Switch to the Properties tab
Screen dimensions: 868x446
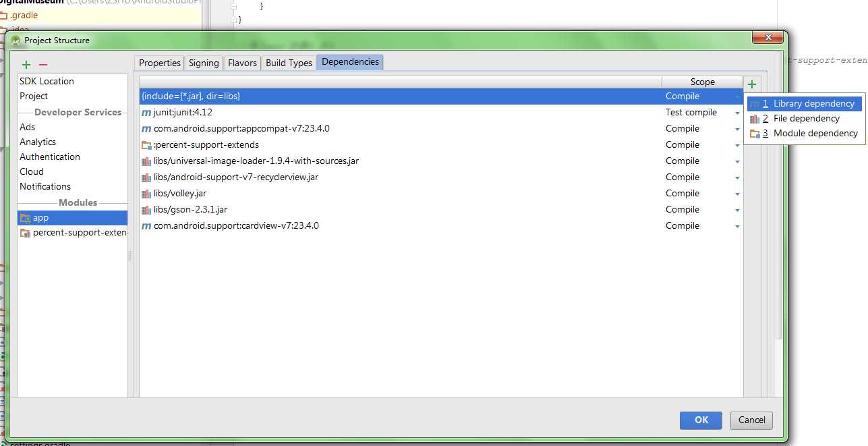point(160,63)
